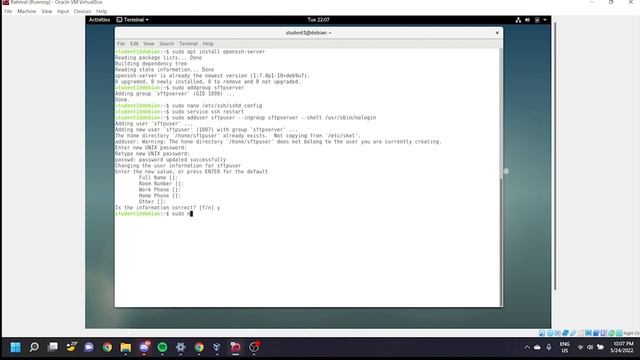Image resolution: width=640 pixels, height=360 pixels.
Task: Open Settings gear on the taskbar
Action: coord(180,347)
